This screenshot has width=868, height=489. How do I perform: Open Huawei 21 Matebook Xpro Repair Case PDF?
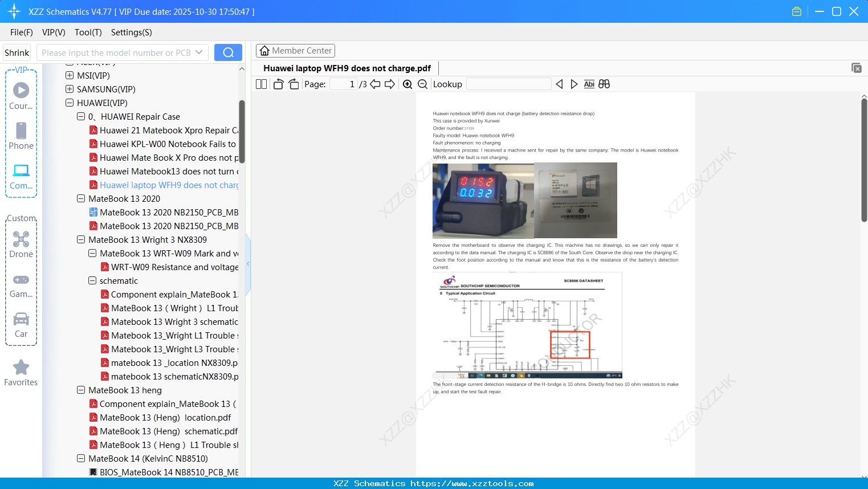164,131
